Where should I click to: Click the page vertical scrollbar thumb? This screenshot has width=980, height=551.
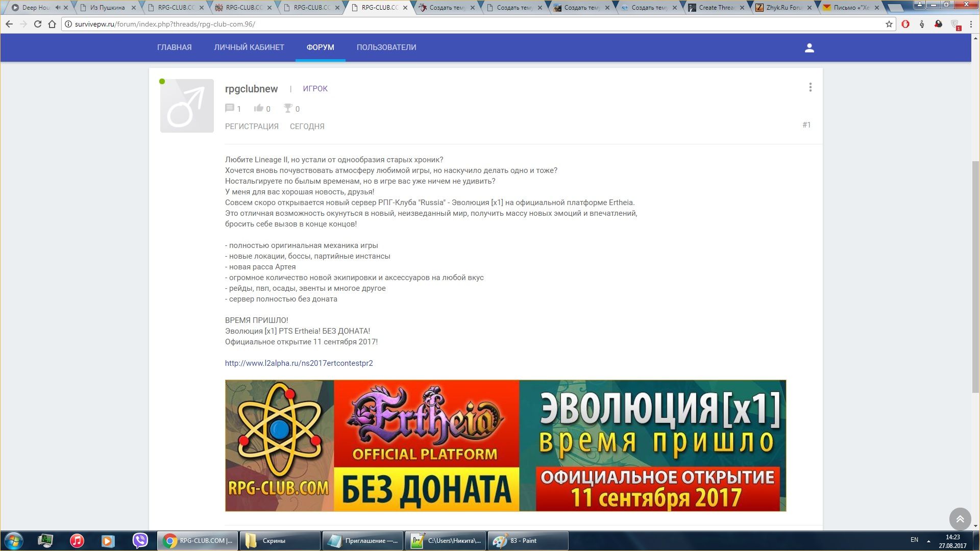975,277
